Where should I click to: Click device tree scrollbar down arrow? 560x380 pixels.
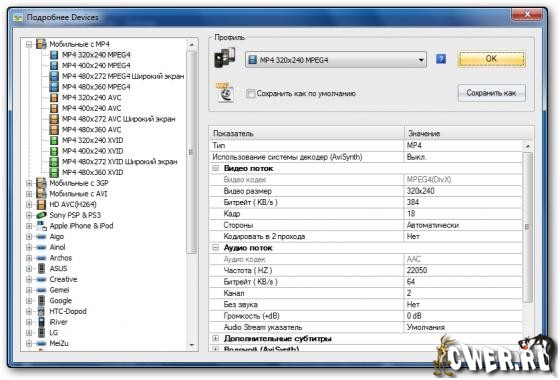pyautogui.click(x=192, y=345)
